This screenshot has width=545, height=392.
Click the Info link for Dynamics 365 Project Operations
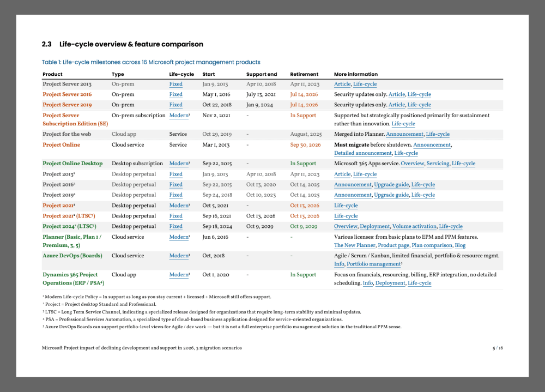368,283
